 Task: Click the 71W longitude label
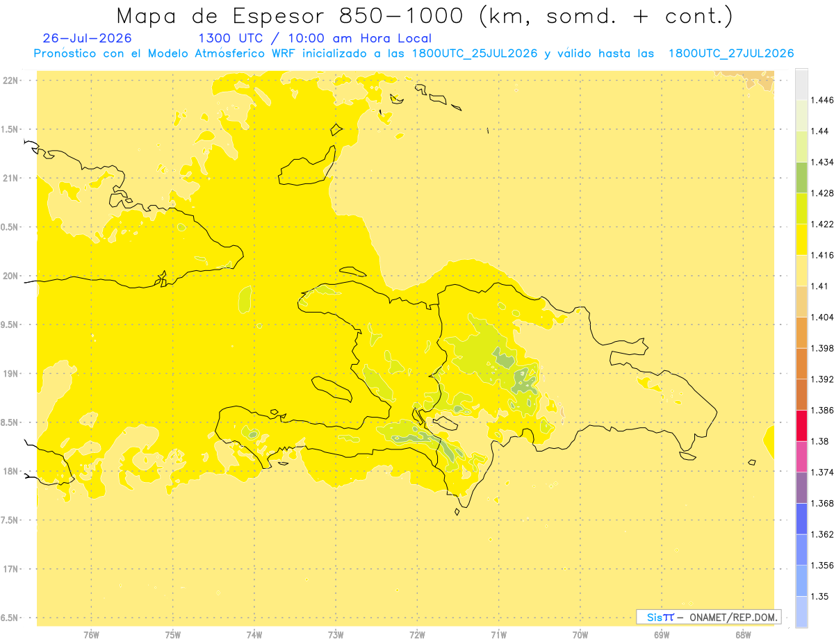(498, 635)
